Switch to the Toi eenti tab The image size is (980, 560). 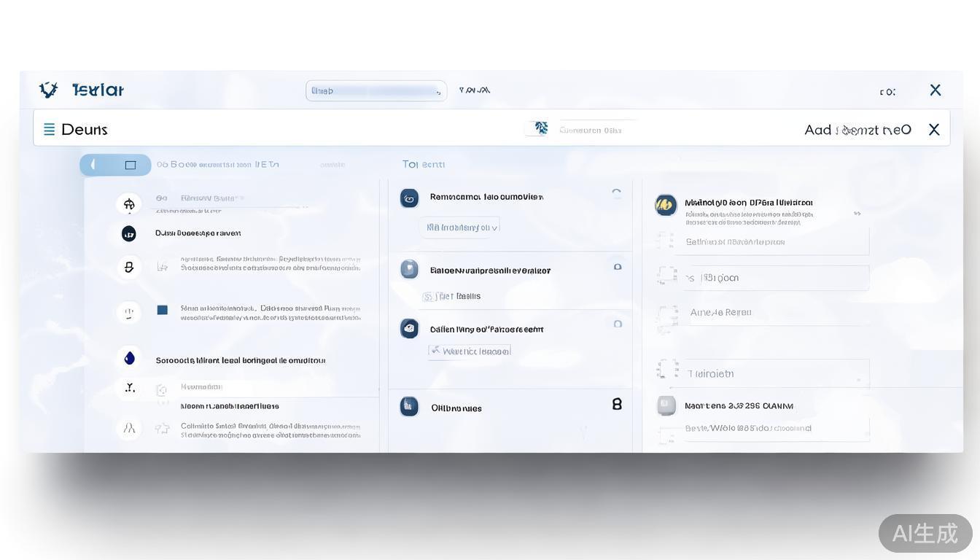423,164
